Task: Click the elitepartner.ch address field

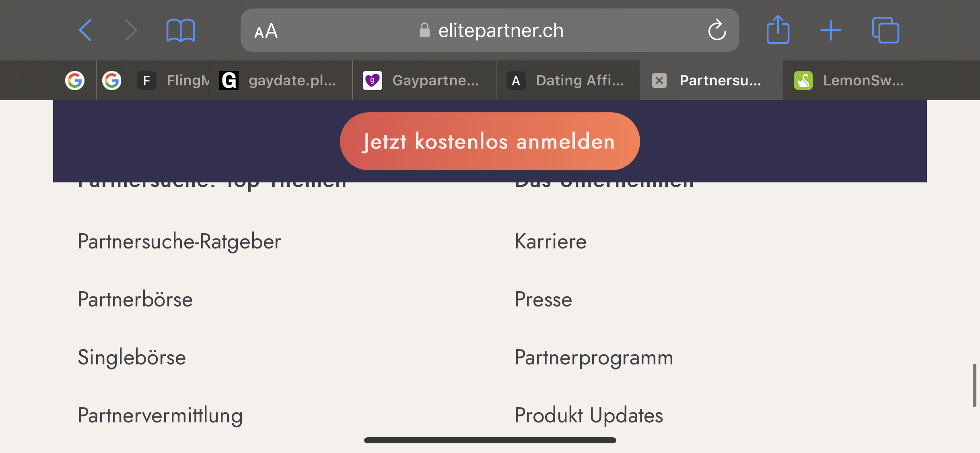Action: (490, 30)
